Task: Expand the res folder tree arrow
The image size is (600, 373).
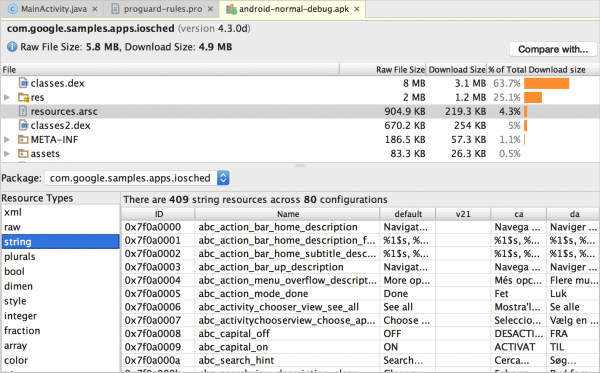Action: 7,97
